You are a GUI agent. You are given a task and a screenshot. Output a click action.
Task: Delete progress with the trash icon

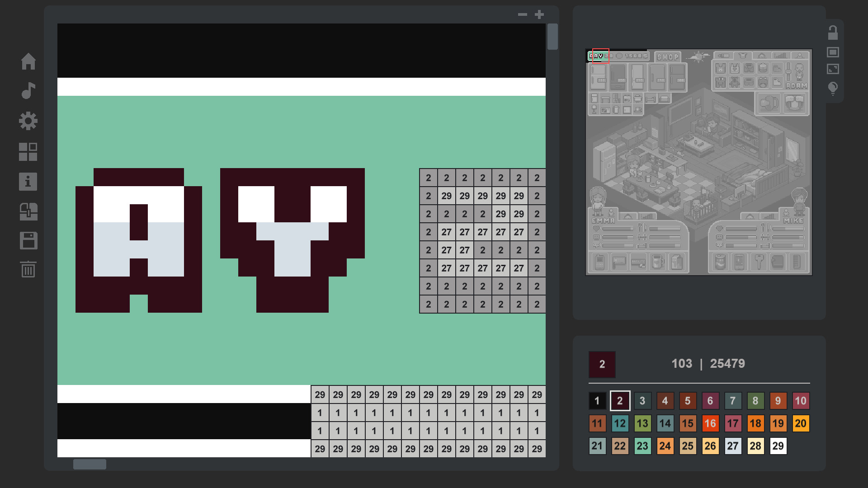[x=28, y=270]
